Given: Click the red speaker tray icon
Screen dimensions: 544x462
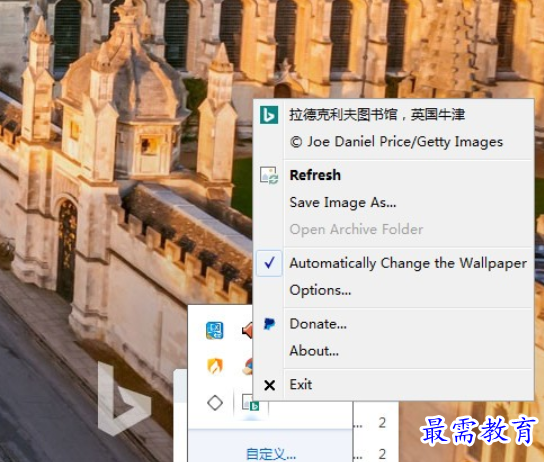Looking at the screenshot, I should (x=247, y=330).
